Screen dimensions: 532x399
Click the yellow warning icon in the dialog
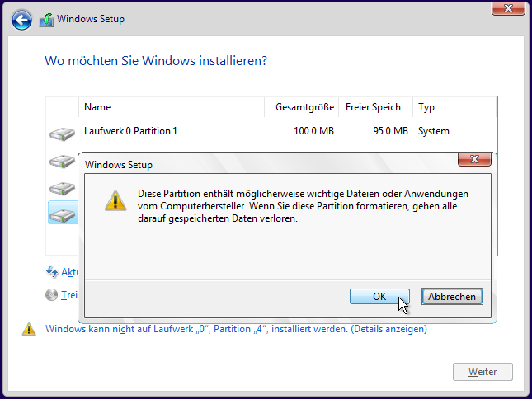(115, 200)
